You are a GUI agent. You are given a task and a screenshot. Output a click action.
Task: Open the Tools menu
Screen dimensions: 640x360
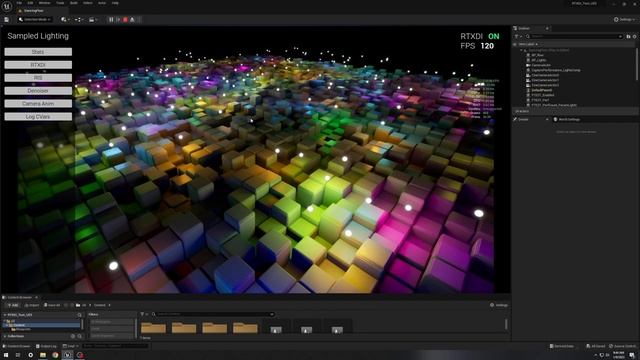click(60, 3)
